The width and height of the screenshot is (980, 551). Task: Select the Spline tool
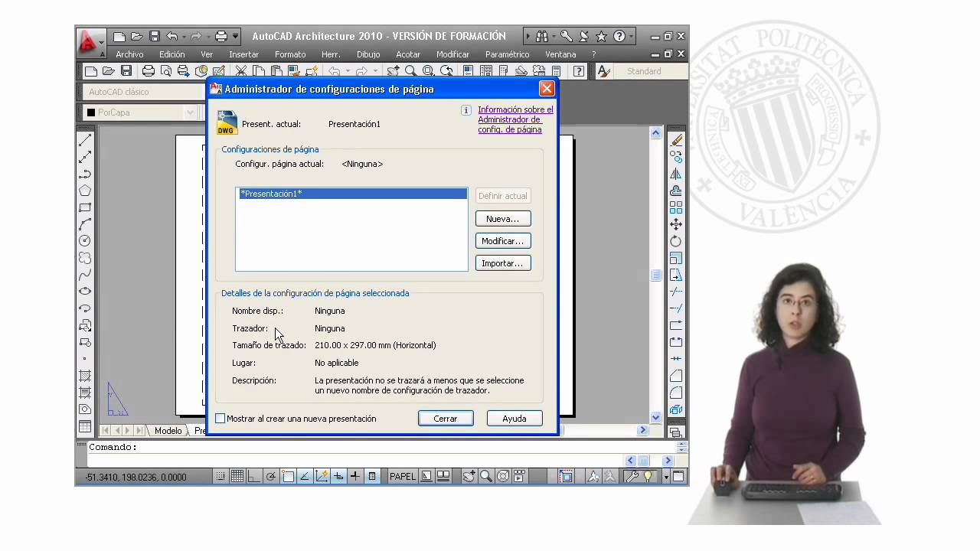pos(85,275)
